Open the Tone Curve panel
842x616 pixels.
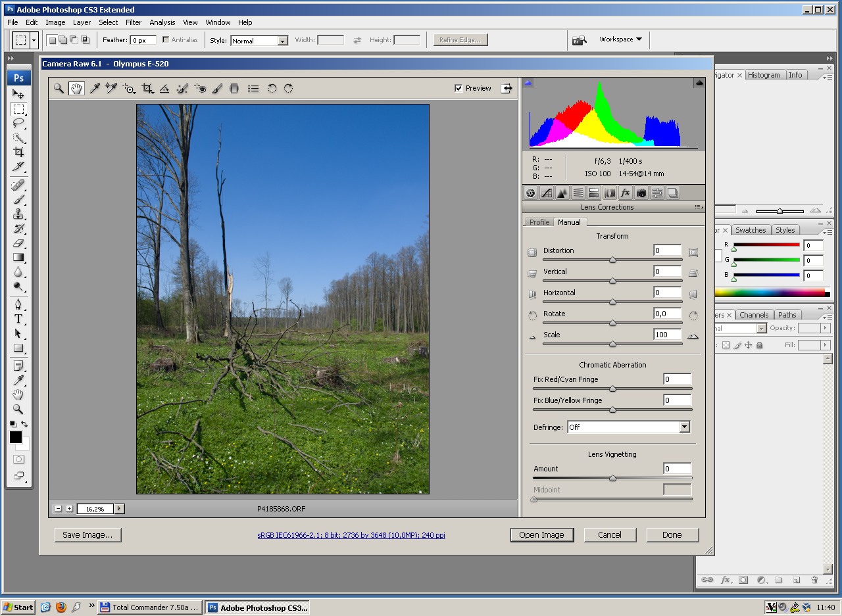tap(547, 193)
